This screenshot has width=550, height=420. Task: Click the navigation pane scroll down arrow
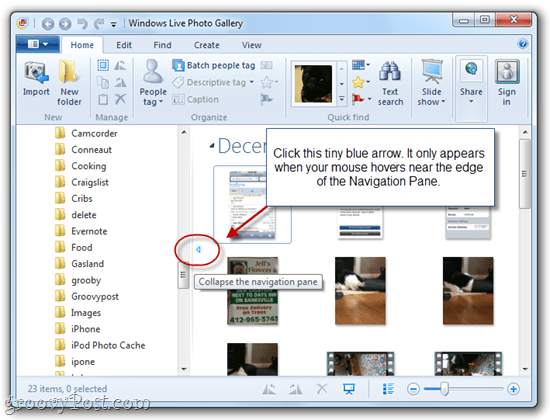click(184, 369)
